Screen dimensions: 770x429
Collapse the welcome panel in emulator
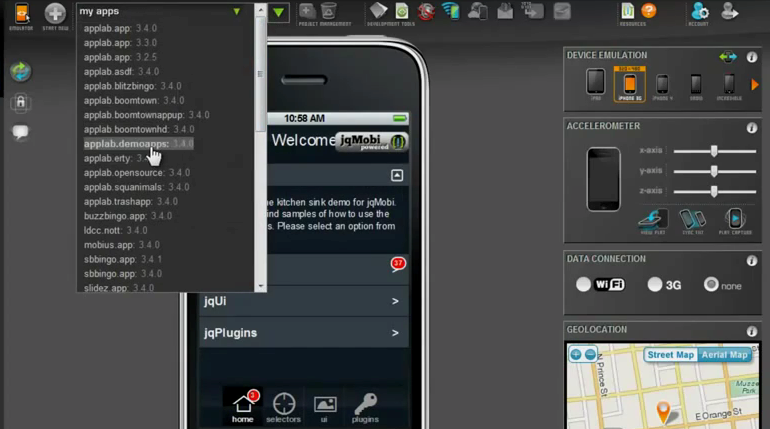coord(397,175)
